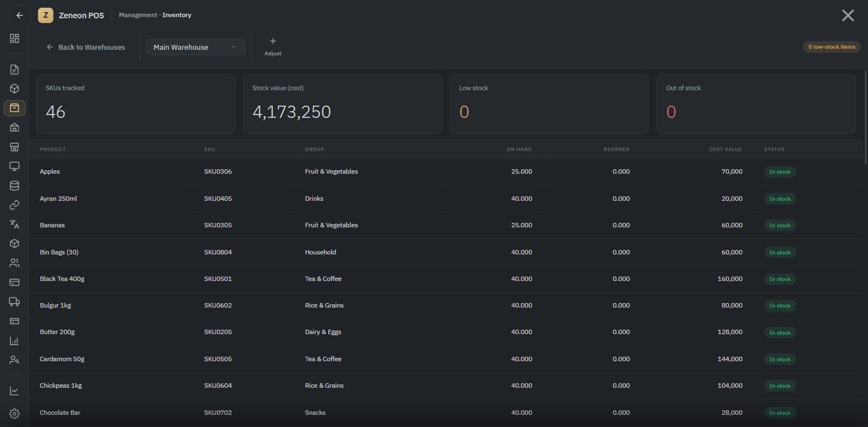
Task: Click the Chocolate Bar product name
Action: tap(60, 413)
